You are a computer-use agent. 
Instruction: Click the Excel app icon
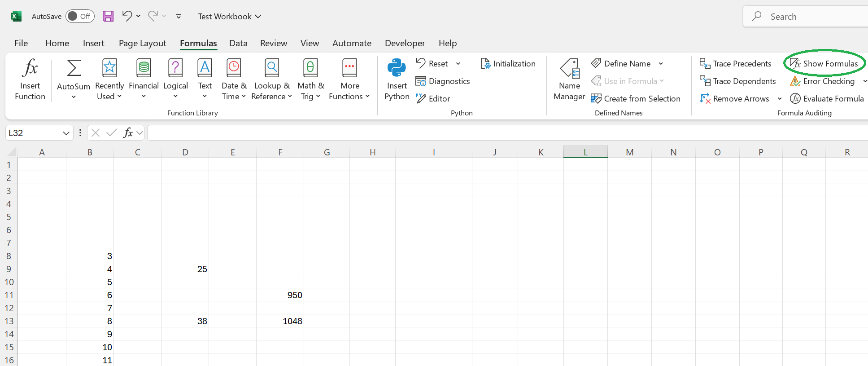point(16,16)
